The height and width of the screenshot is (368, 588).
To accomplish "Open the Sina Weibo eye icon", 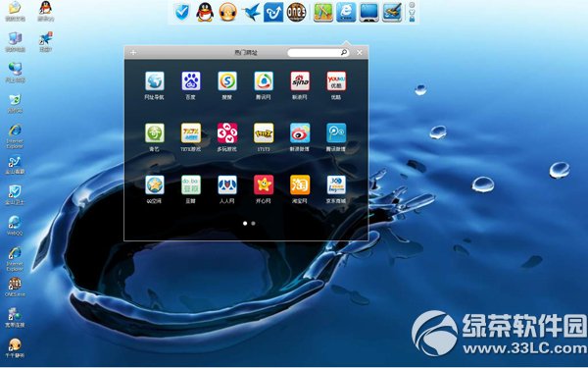I will tap(300, 132).
